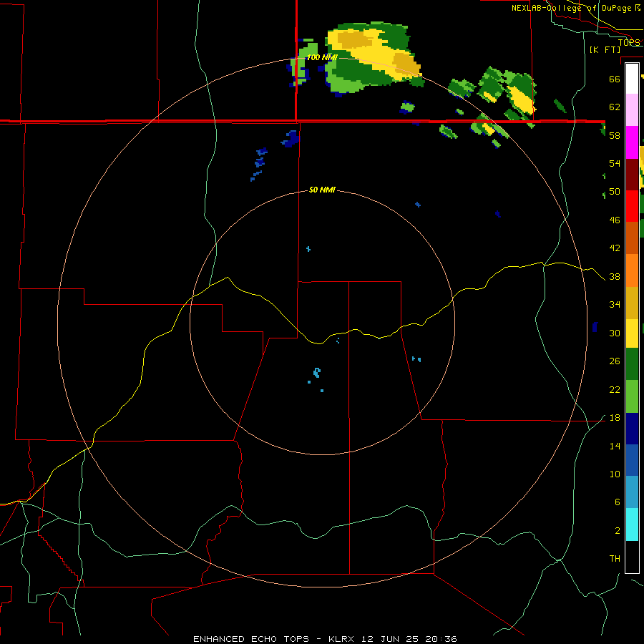Select the navy blue swatch on the scale
The image size is (644, 644).
632,429
